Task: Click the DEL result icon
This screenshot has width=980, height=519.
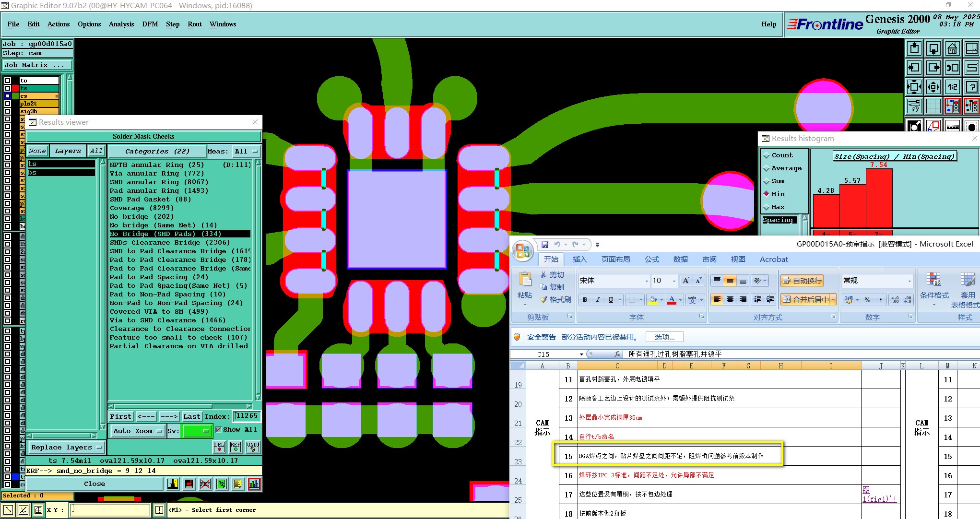Action: coord(219,447)
